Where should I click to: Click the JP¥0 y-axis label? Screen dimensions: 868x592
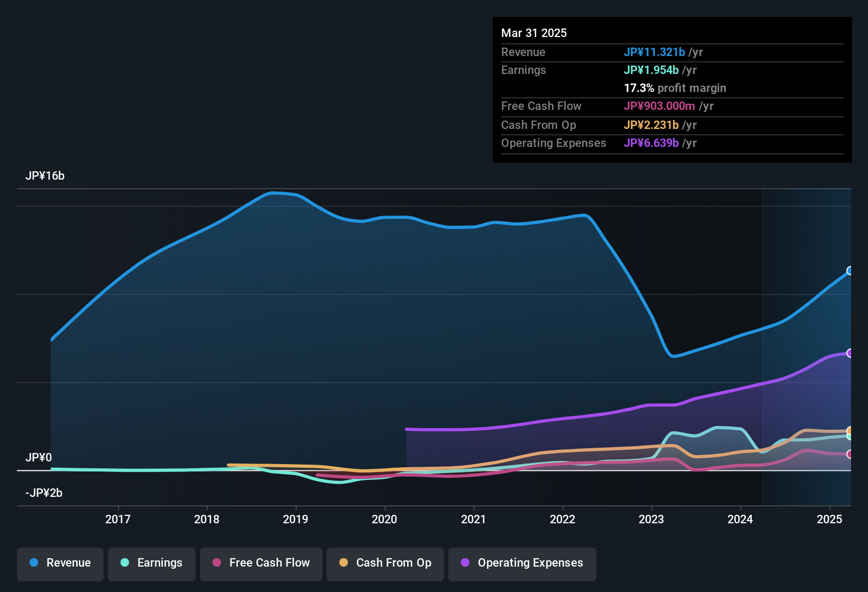click(39, 458)
